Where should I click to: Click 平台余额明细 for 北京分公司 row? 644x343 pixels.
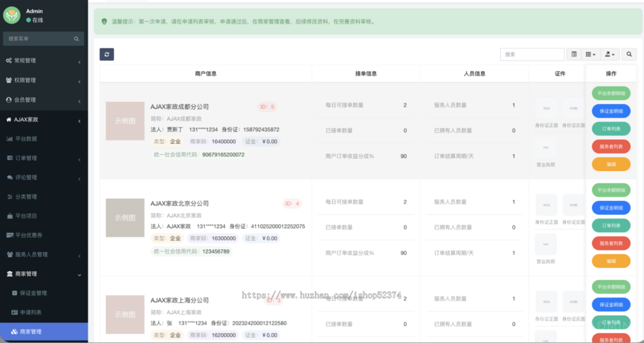pos(611,190)
